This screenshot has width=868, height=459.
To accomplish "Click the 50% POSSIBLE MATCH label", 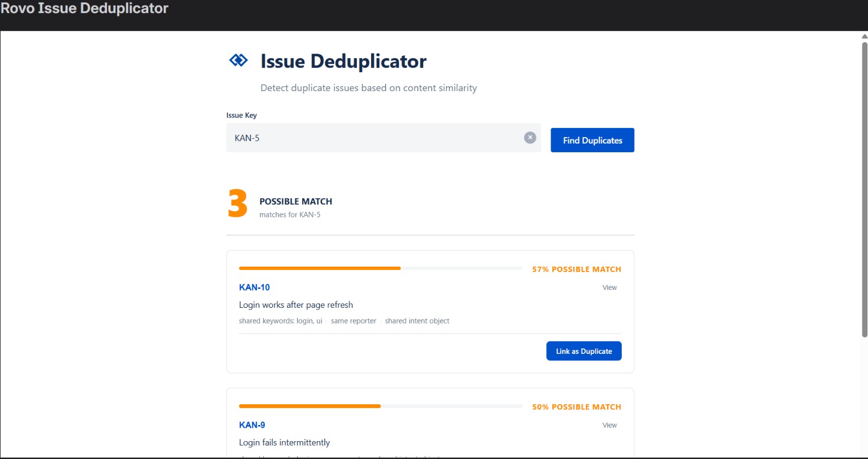I will point(577,407).
